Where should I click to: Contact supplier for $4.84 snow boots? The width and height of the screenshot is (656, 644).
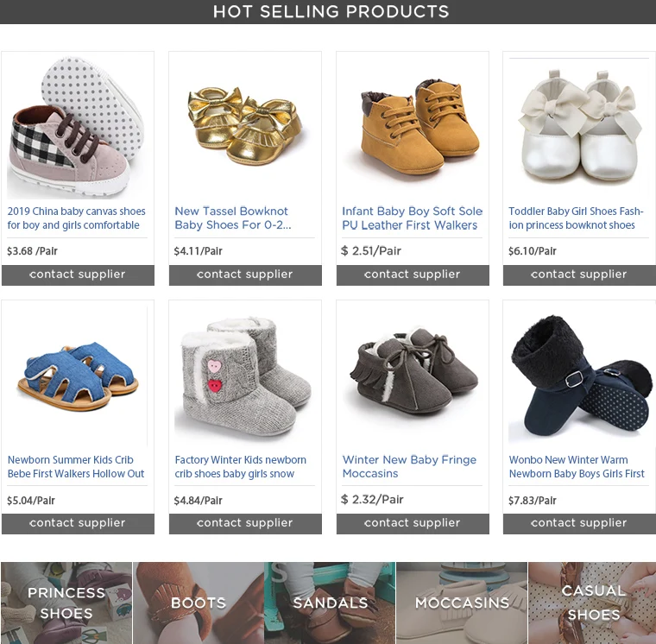[x=245, y=523]
